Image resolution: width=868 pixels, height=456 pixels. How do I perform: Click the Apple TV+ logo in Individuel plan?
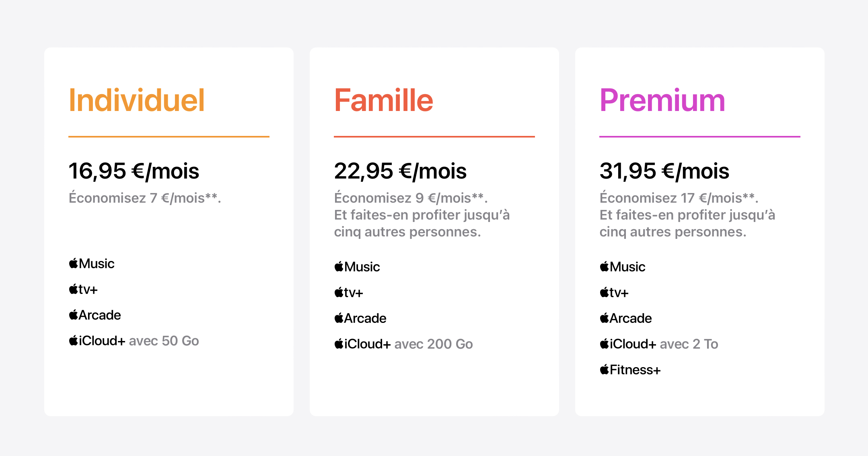point(83,290)
